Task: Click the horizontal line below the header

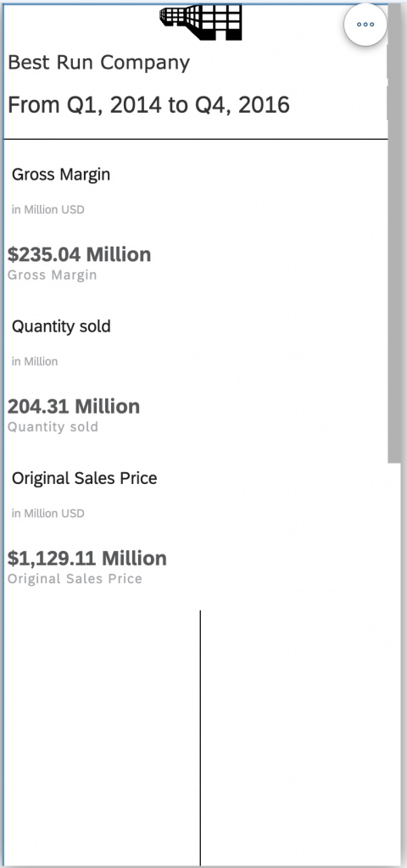Action: click(196, 139)
